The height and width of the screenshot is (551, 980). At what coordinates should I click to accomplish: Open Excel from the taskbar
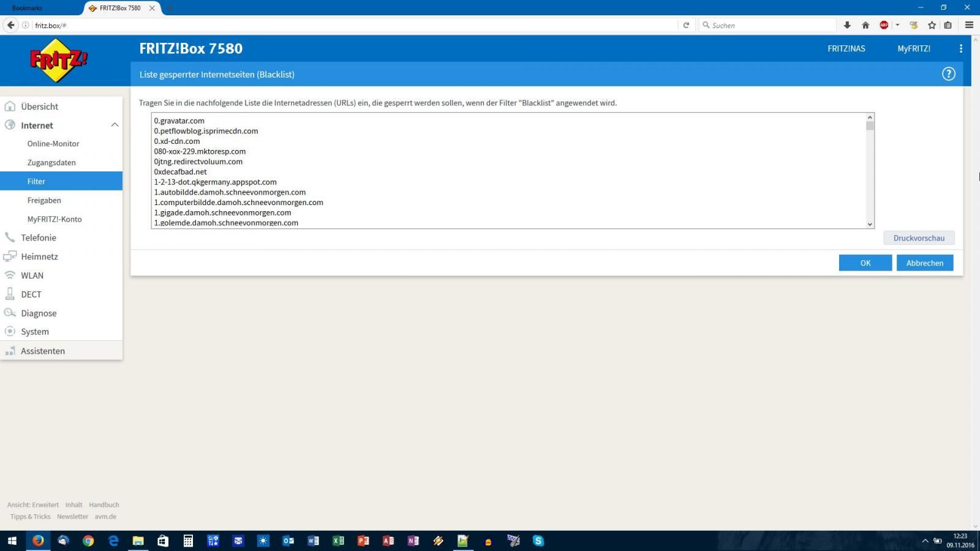(x=338, y=541)
